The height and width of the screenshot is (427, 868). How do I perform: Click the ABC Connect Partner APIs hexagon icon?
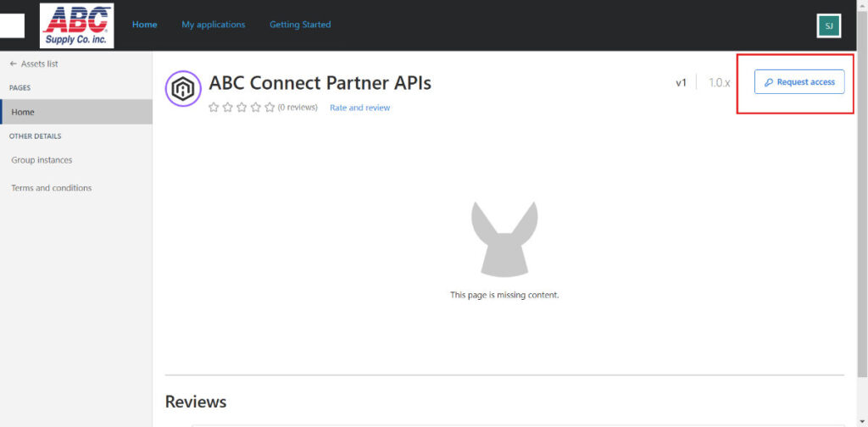(183, 88)
